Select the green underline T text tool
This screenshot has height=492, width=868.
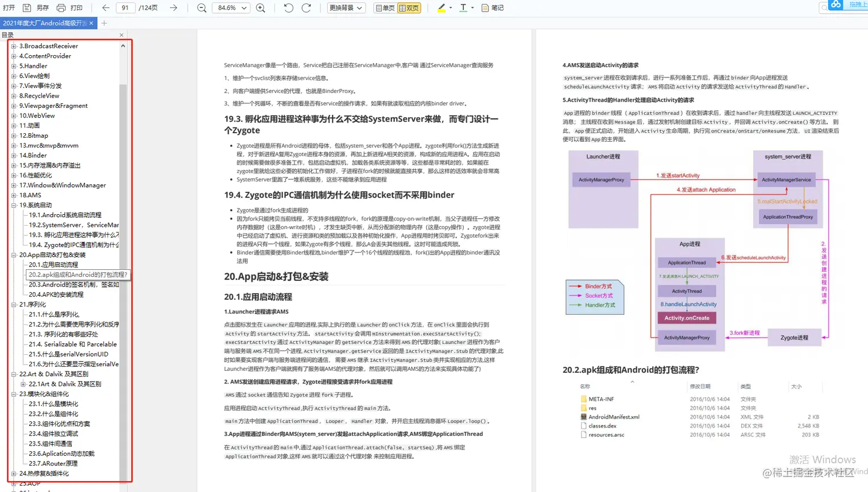[x=463, y=8]
